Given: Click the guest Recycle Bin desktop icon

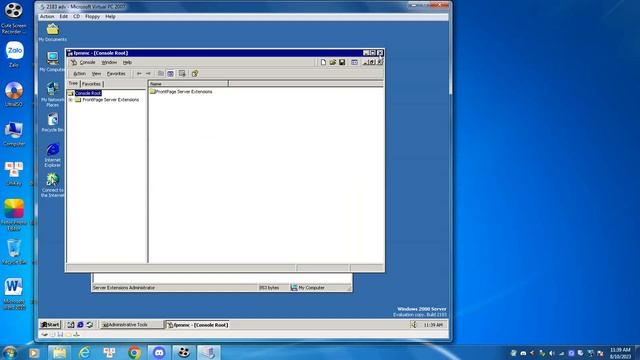Looking at the screenshot, I should click(53, 122).
